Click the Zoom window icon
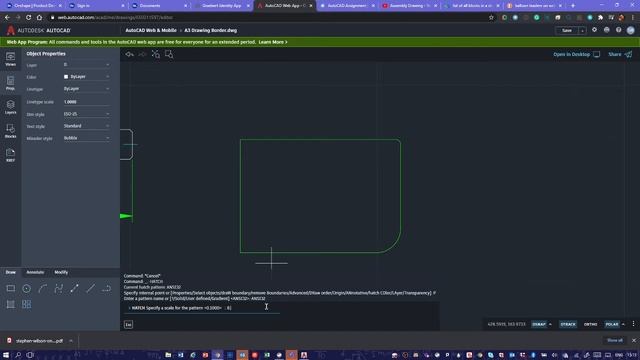This screenshot has width=640, height=360. pyautogui.click(x=169, y=54)
